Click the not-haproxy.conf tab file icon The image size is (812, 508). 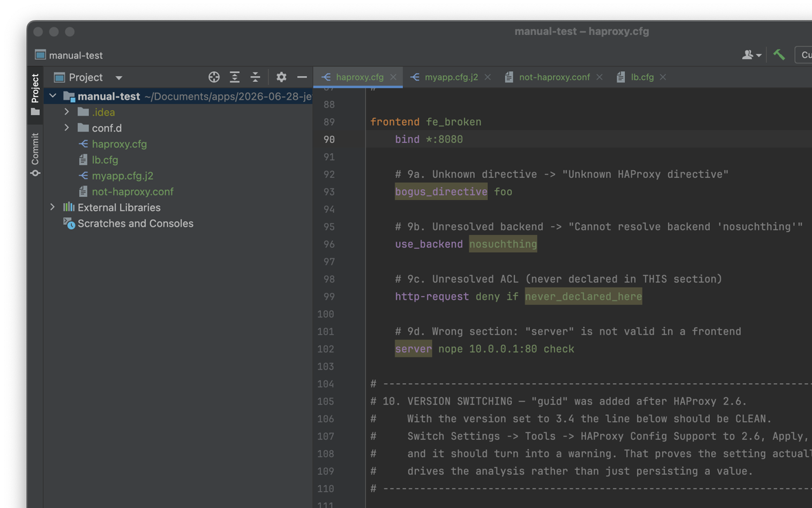[x=509, y=77]
